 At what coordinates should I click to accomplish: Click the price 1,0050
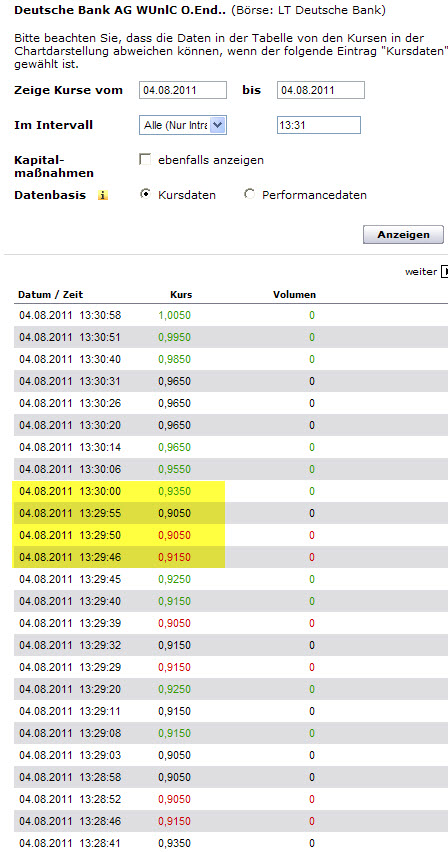[175, 315]
